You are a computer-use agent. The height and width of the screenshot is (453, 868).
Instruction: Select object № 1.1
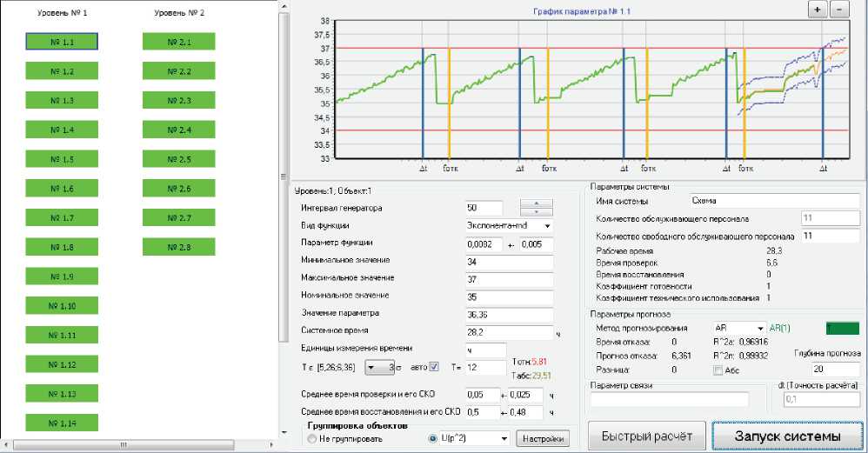pyautogui.click(x=62, y=42)
